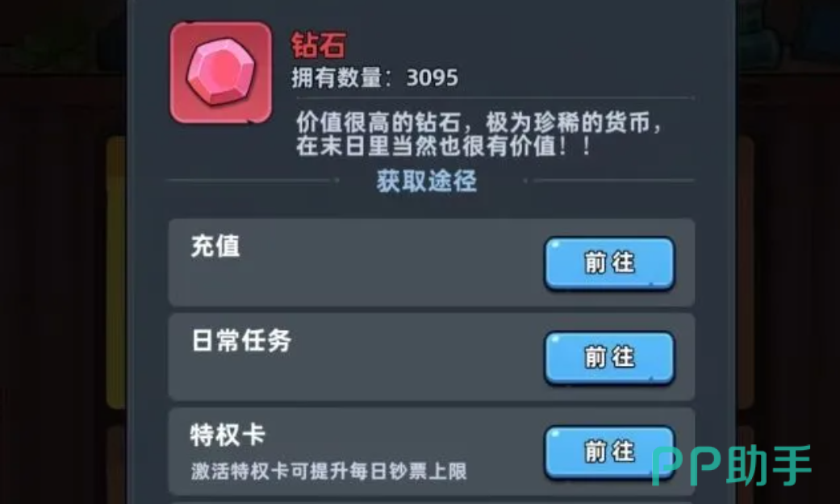Screen dimensions: 840x504
Task: Click the 获取途径 section header
Action: 426,181
